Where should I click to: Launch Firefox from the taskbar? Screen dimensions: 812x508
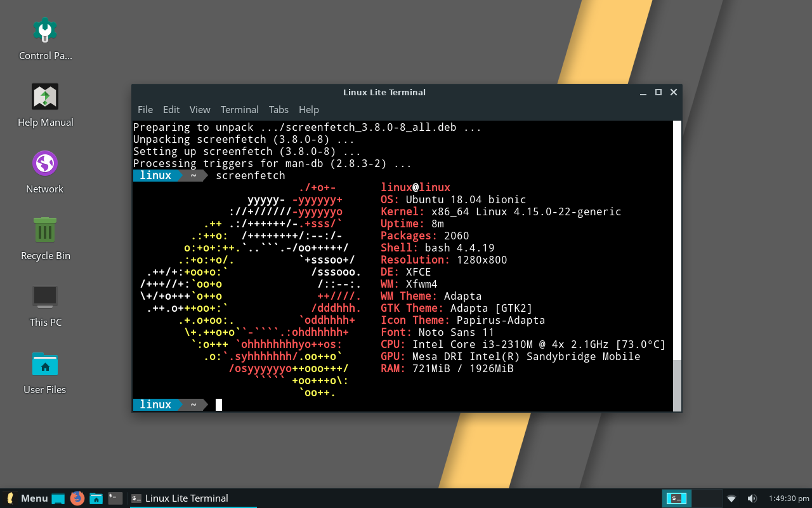[77, 498]
